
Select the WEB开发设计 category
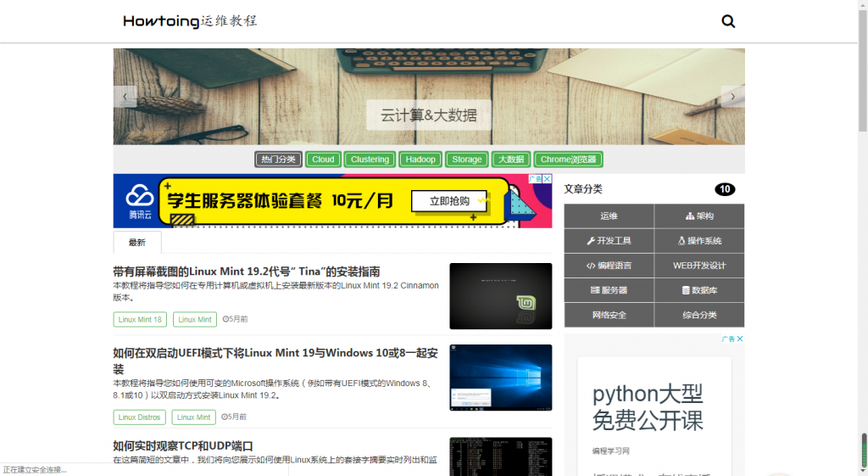tap(699, 266)
